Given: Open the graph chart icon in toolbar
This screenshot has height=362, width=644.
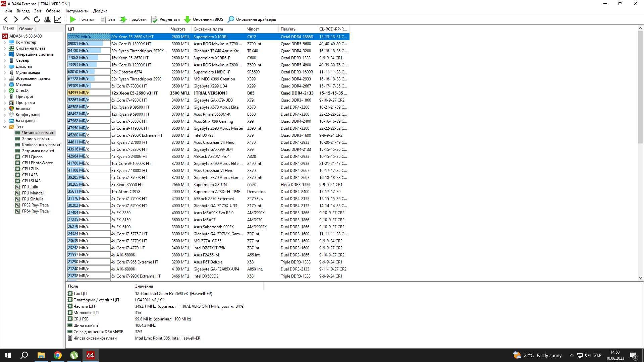Looking at the screenshot, I should pyautogui.click(x=58, y=19).
